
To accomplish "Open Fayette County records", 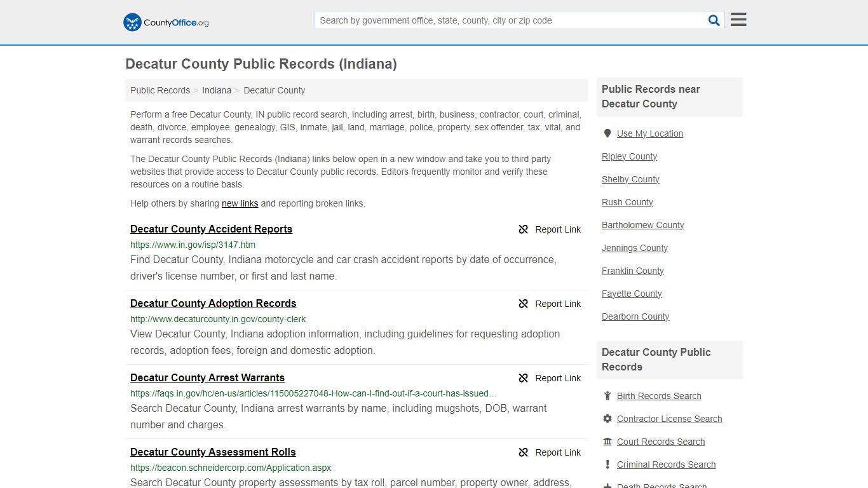I will click(x=632, y=294).
